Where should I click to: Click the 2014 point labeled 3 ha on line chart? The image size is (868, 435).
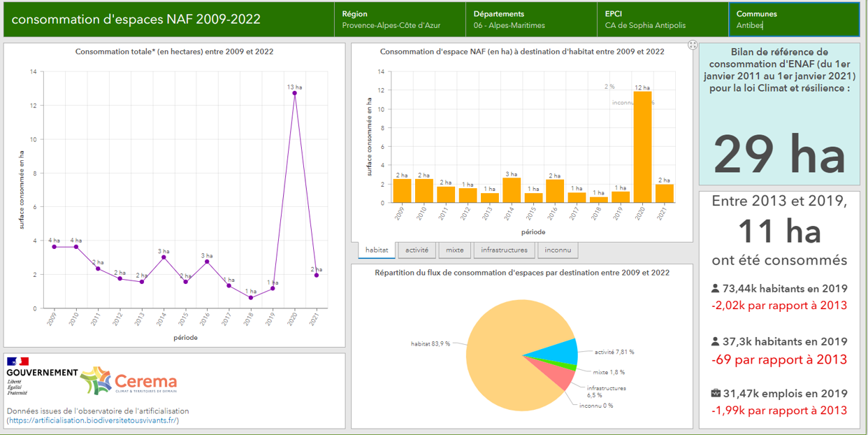click(164, 257)
